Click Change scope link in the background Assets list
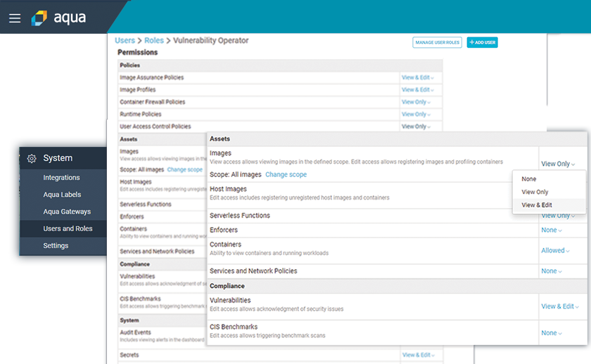The width and height of the screenshot is (591, 364). pyautogui.click(x=184, y=170)
